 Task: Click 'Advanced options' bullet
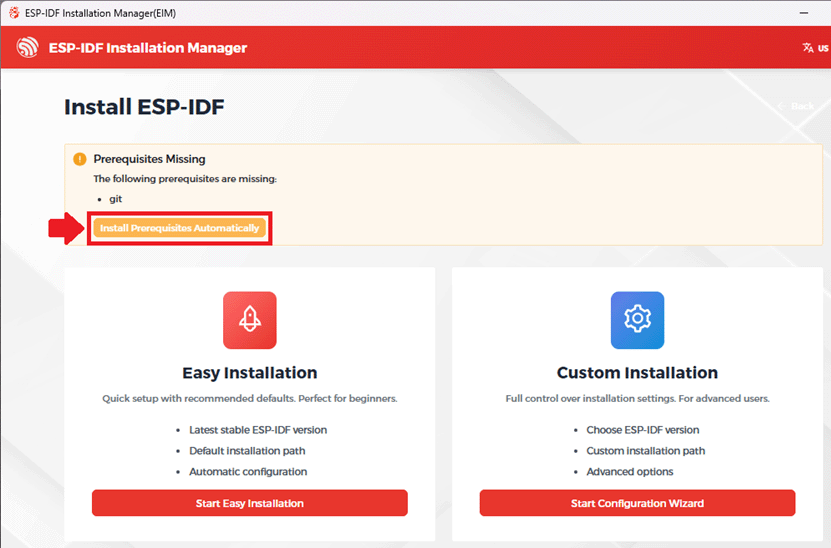click(630, 472)
